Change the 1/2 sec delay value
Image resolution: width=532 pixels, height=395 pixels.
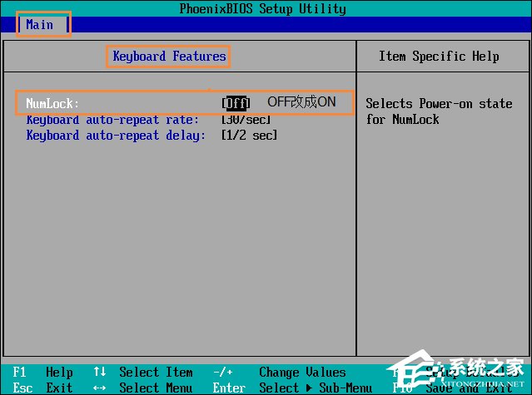(250, 136)
